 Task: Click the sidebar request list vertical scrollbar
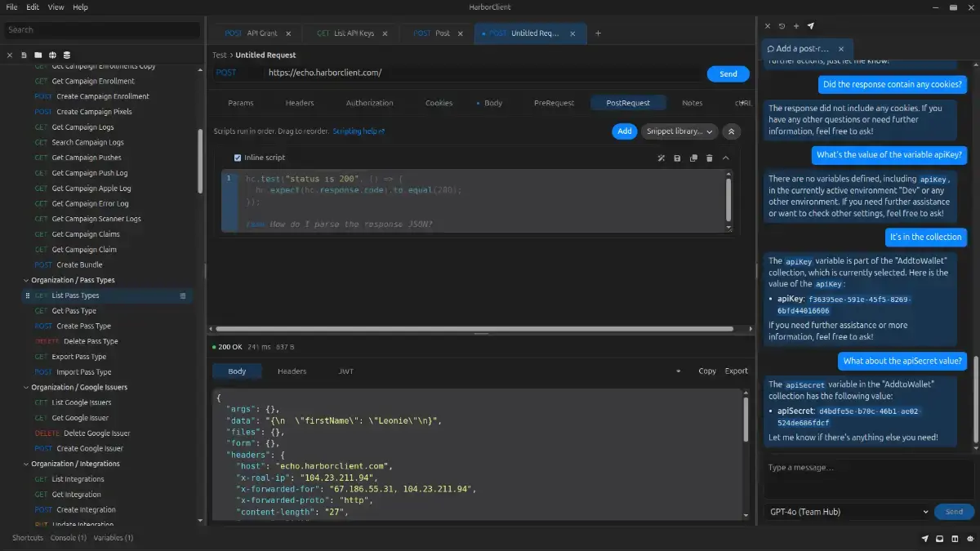tap(201, 162)
